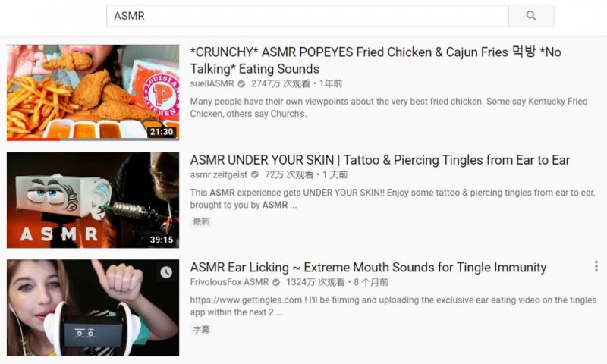Click the red watched progress bar on Popeyes thumbnail
This screenshot has width=607, height=364.
(x=33, y=140)
